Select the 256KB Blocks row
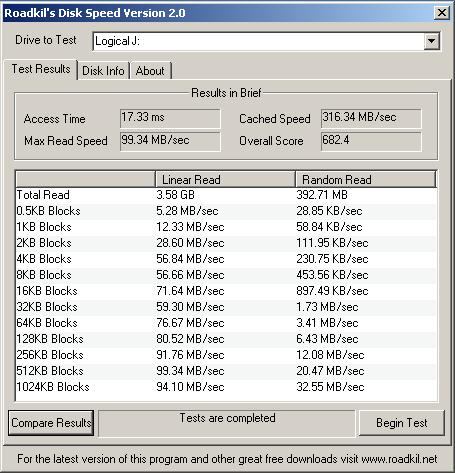Screen dimensions: 455x473 [x=226, y=355]
